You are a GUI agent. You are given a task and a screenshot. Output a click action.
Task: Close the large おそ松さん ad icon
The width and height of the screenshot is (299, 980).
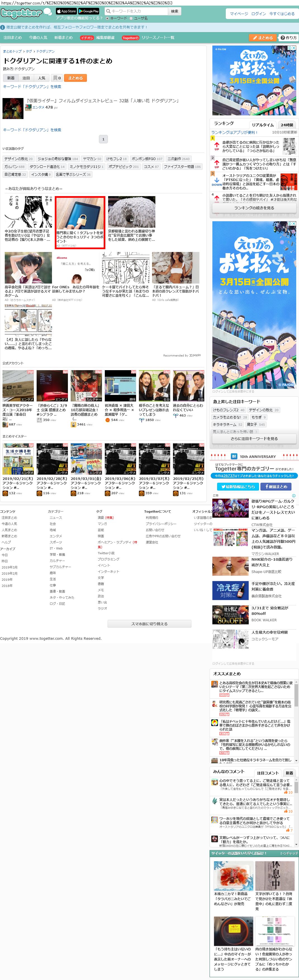coord(294,224)
